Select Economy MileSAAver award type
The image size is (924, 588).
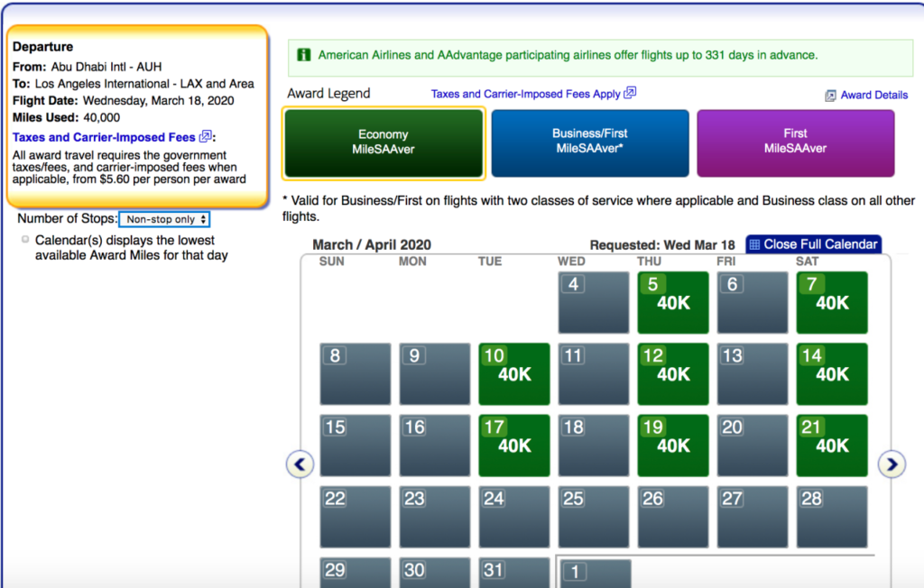[383, 142]
